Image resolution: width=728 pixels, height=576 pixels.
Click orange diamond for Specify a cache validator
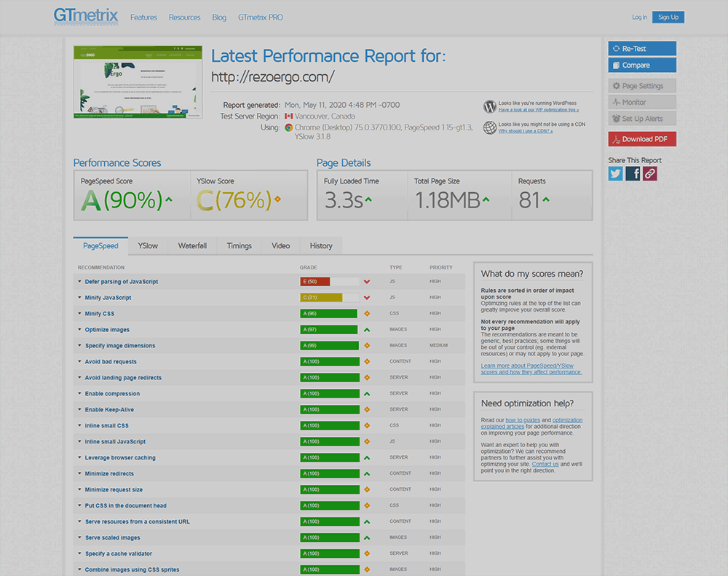pos(367,553)
